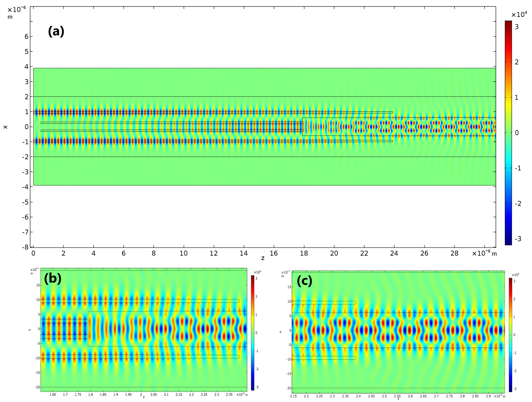Click tick label -8 on panel (a) x-axis

point(25,247)
